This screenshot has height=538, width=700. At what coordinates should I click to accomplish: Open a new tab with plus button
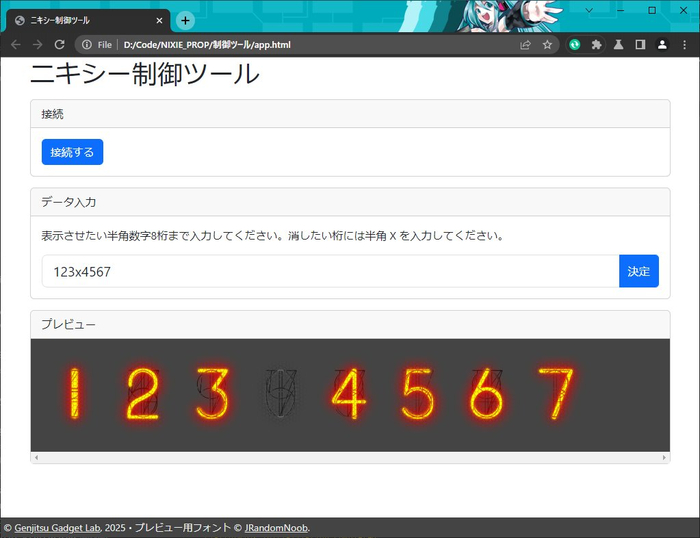(x=185, y=20)
